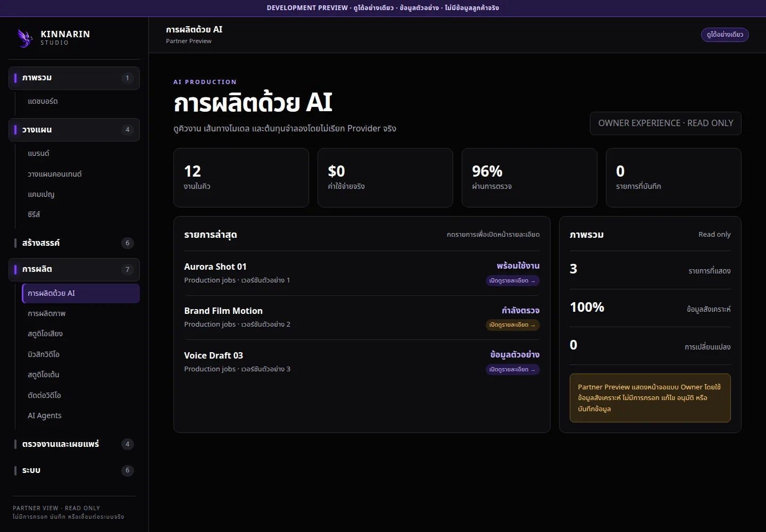This screenshot has height=532, width=766.
Task: Select การผลิตด้วย AI sidebar item
Action: [x=80, y=293]
